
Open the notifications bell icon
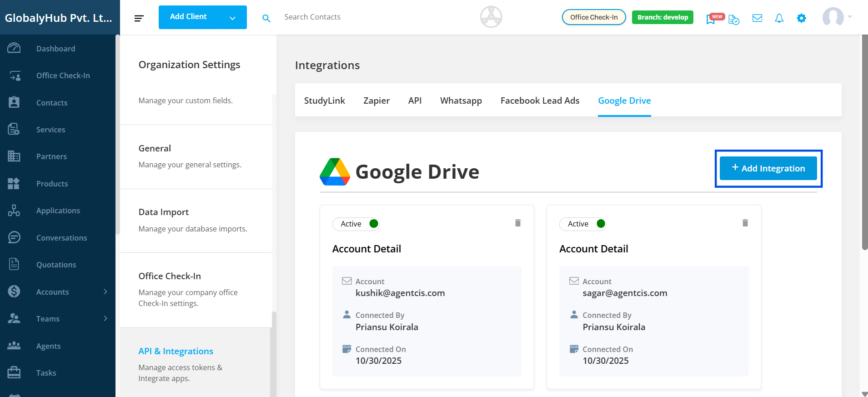pyautogui.click(x=779, y=18)
